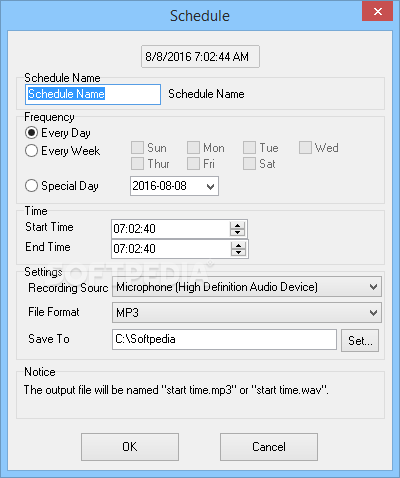Tick the Thur checkbox
Screen dimensions: 400x478
tap(137, 164)
